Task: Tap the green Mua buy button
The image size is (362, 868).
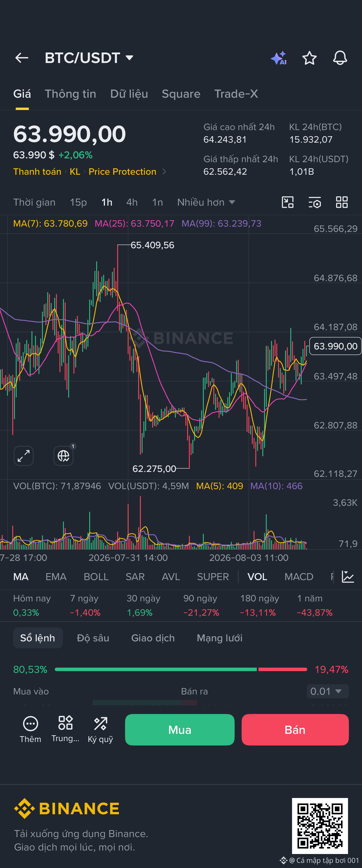Action: point(180,729)
